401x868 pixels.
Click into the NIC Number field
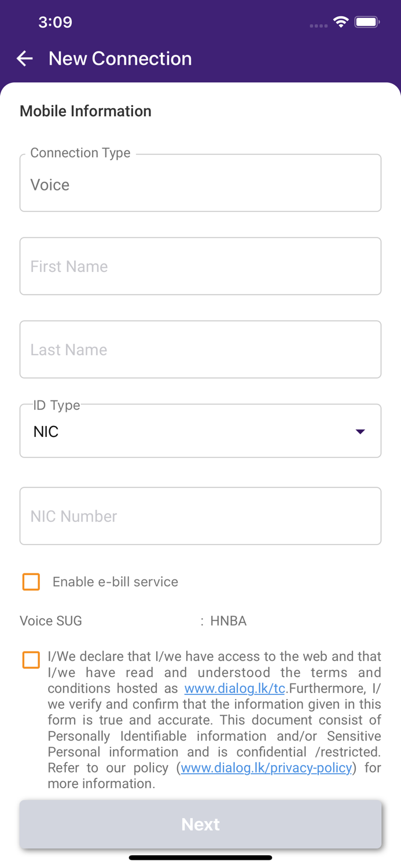(x=200, y=516)
